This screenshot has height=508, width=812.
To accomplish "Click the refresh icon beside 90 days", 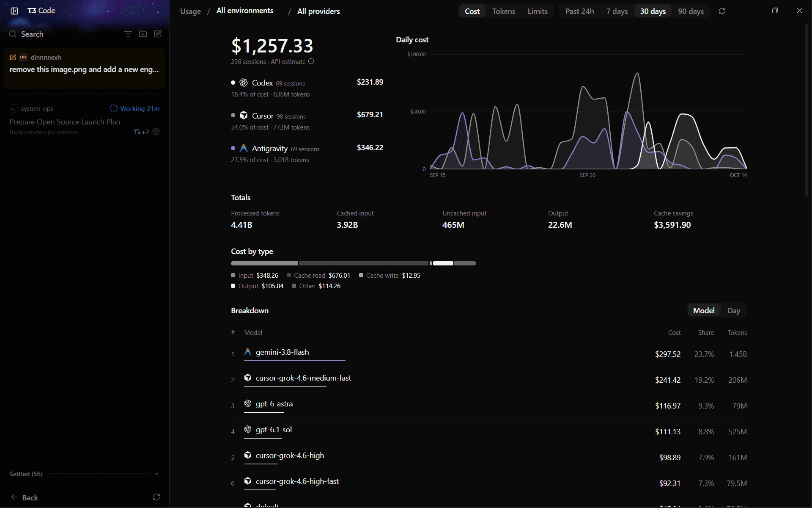I will pos(722,11).
